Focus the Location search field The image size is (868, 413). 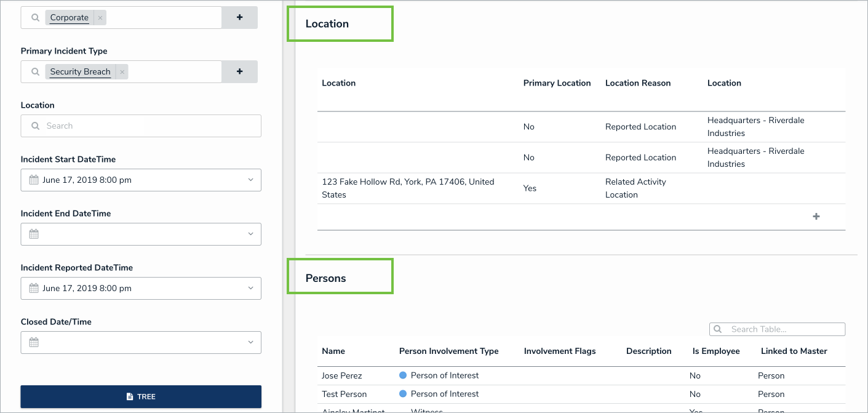click(x=148, y=126)
